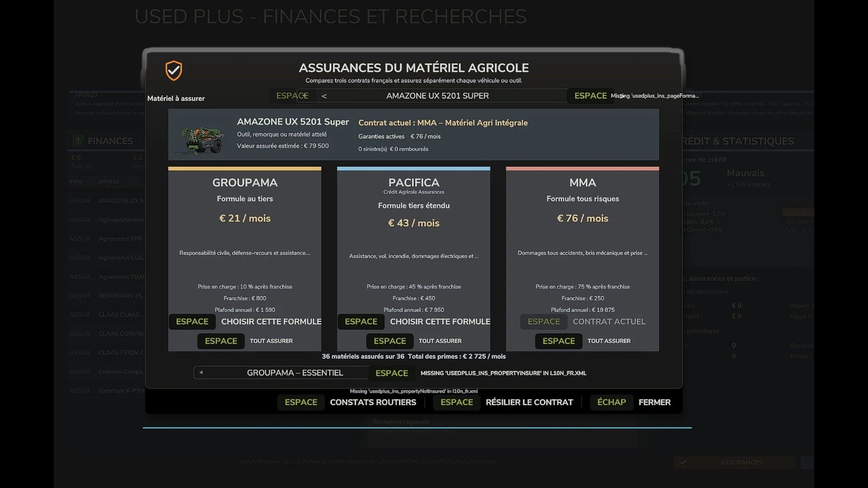Click 'Franchise : € 250' on MMA card
Screen dimensions: 868x488
pyautogui.click(x=583, y=298)
